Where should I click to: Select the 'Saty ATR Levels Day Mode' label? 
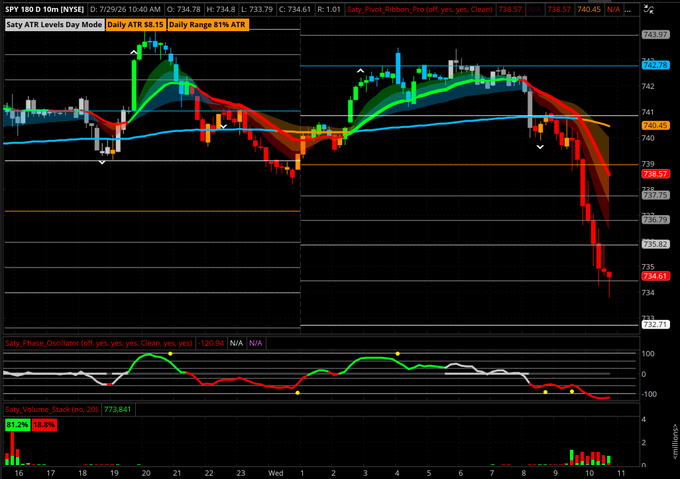(54, 25)
